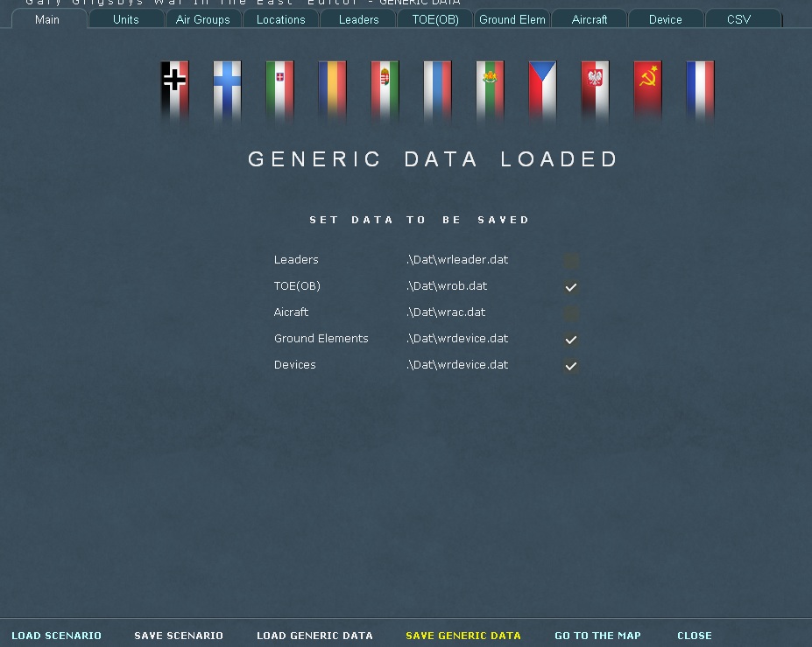Toggle the Ground Elements save checkbox
This screenshot has width=812, height=647.
[571, 340]
